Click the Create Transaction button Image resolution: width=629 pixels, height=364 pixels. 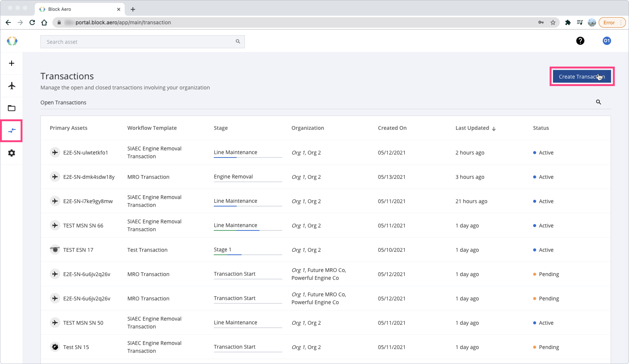(582, 77)
